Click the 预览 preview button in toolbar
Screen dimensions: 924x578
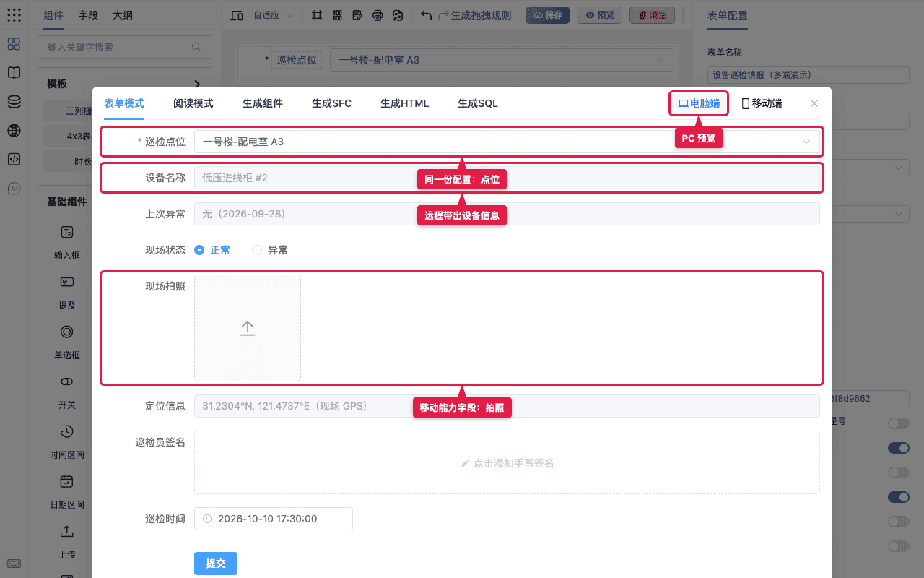tap(600, 15)
